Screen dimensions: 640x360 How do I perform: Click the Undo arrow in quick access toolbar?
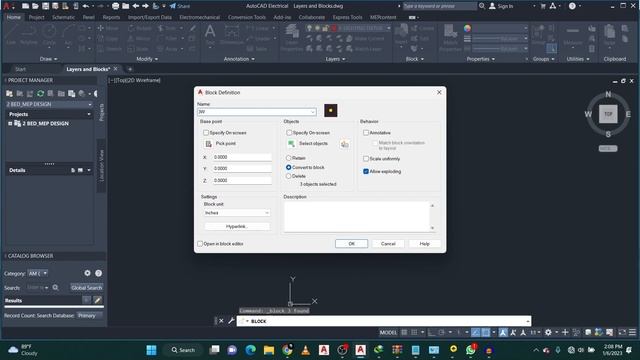tap(85, 6)
